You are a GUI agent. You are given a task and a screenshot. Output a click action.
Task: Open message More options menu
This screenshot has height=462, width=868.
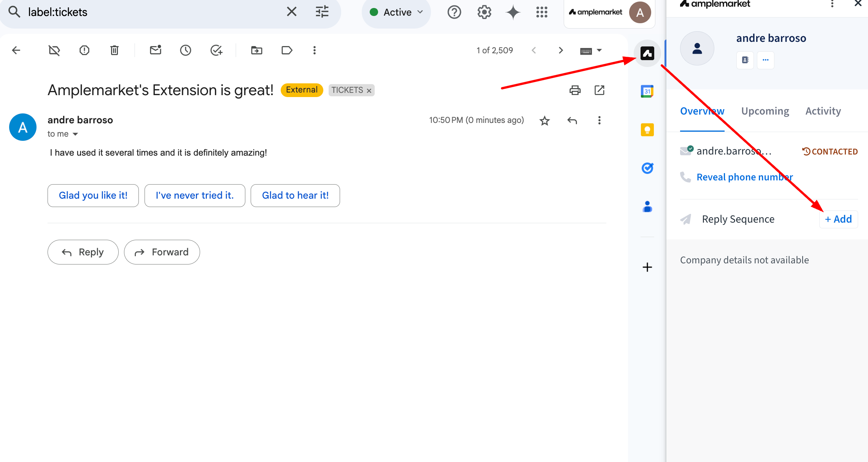click(599, 120)
